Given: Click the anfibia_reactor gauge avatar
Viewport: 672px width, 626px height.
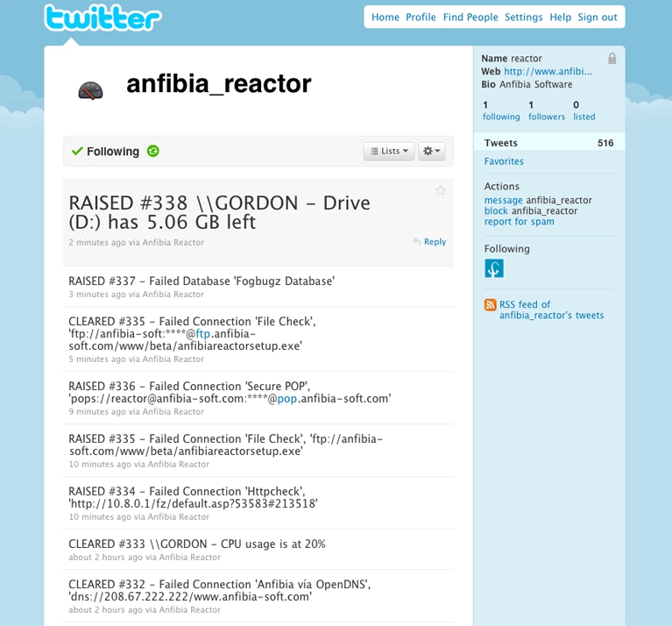Looking at the screenshot, I should [x=90, y=90].
